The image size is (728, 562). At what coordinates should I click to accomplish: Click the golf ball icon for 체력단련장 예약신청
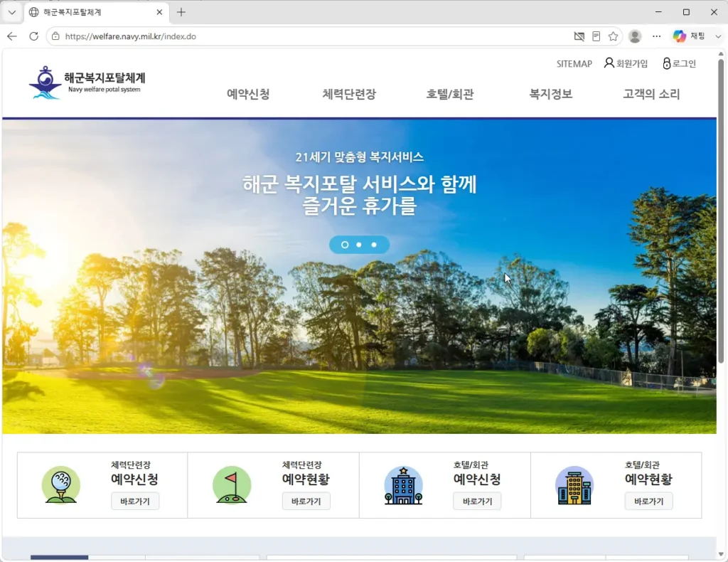[x=61, y=485]
